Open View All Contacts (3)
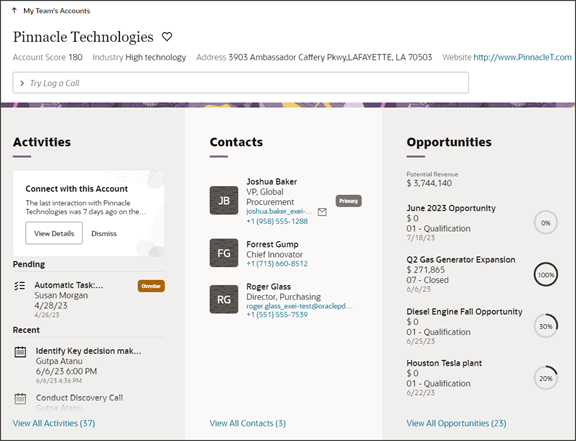 (x=248, y=423)
